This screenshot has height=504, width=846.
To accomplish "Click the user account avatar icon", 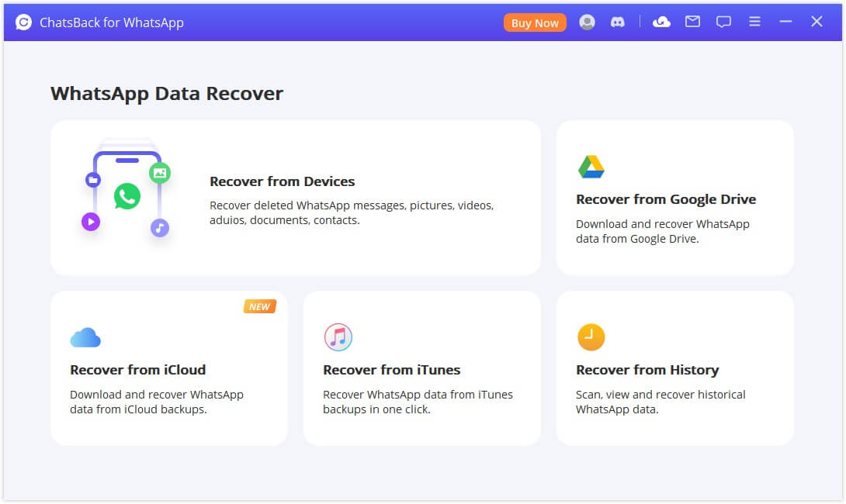I will point(587,22).
